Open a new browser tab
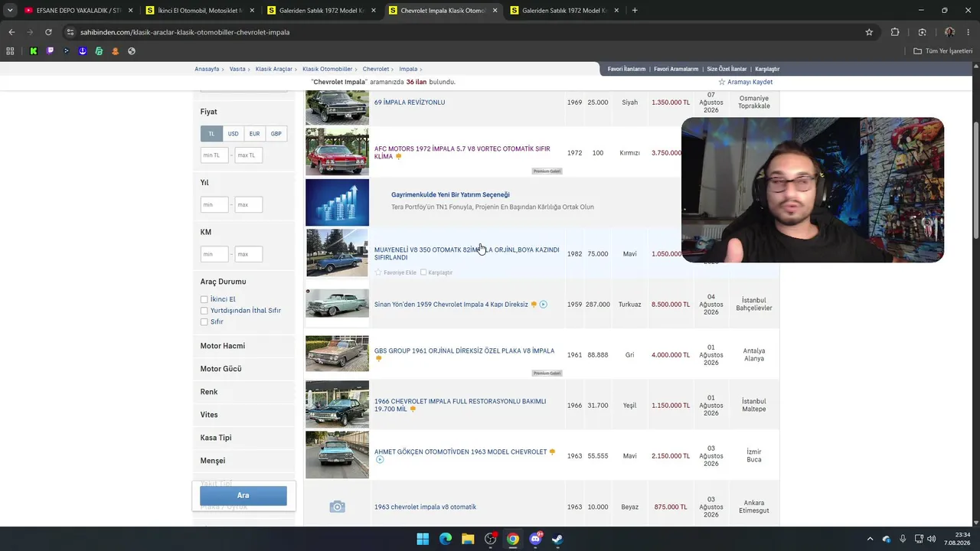Screen dimensions: 980x551 635,11
